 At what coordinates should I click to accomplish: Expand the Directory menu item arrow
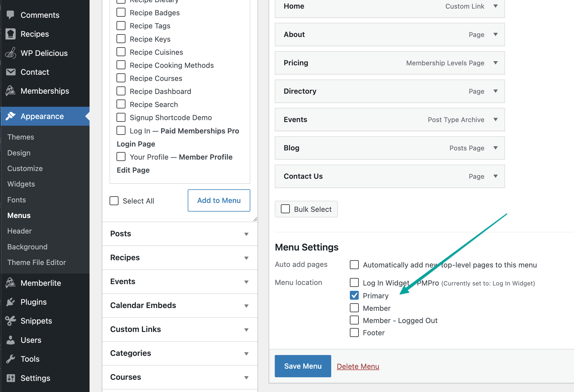click(496, 91)
